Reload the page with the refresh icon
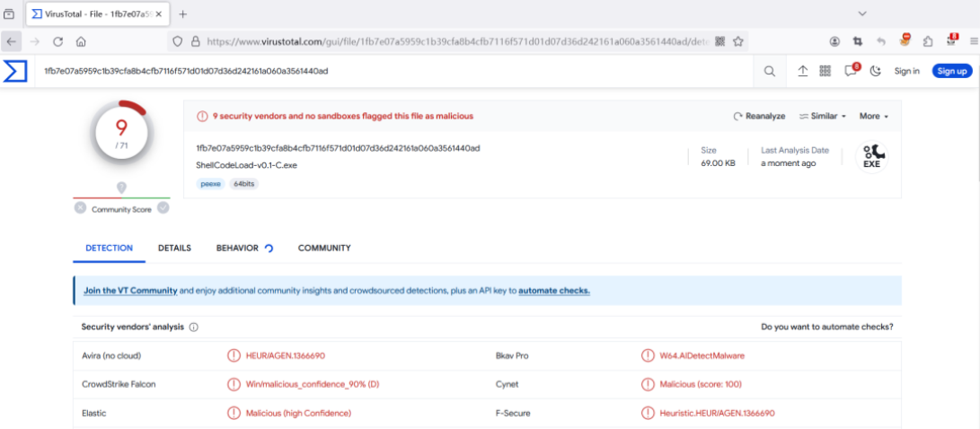The image size is (980, 429). [57, 41]
